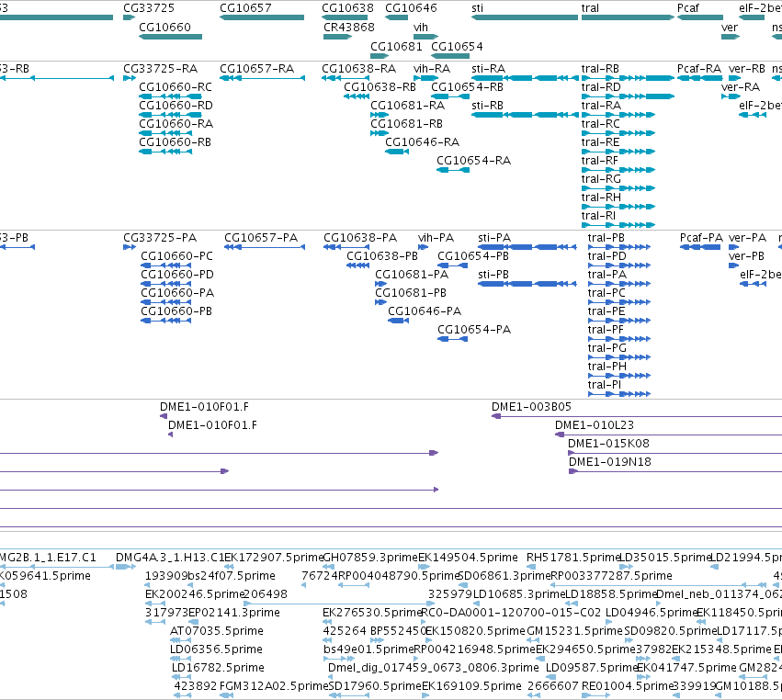Click the CG10660 gene label
Viewport: 782px width, 700px height.
point(164,27)
